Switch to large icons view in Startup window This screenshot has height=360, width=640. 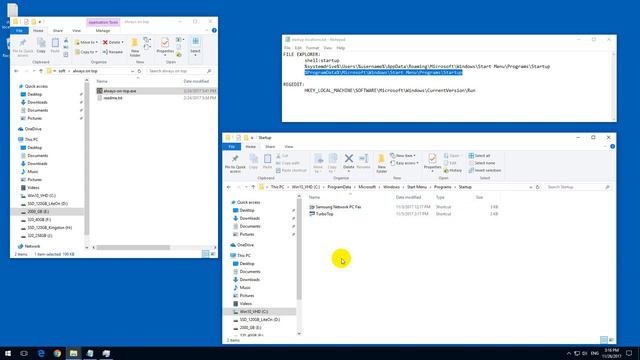tap(611, 340)
